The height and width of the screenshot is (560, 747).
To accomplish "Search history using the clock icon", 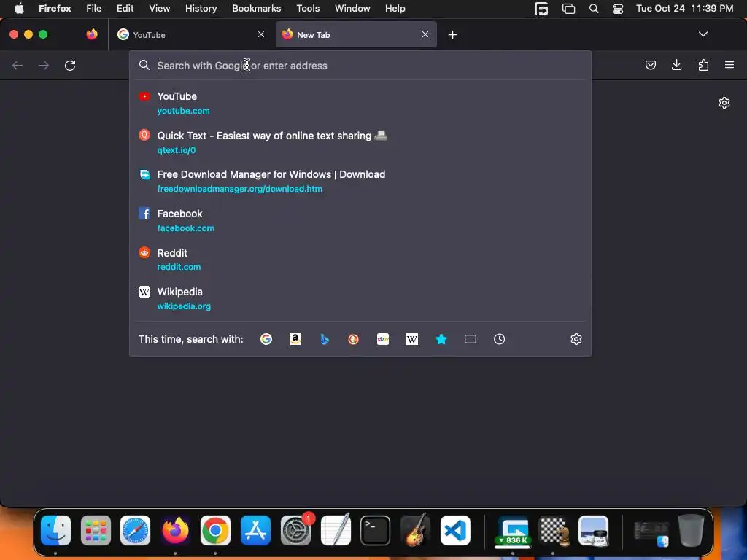I will (499, 339).
